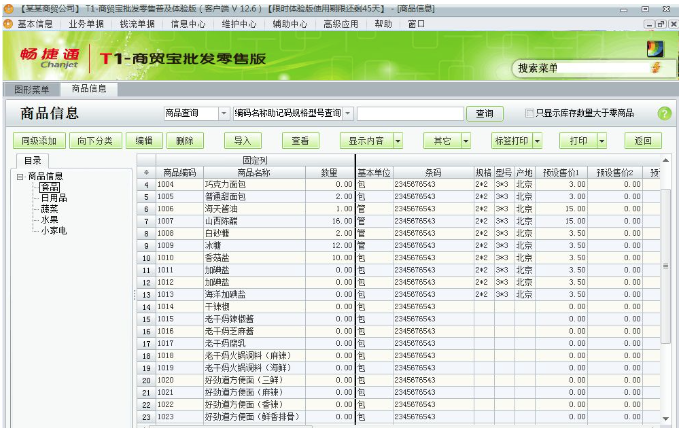Select the 好劲道方便面（鲜香排骨） row

point(399,417)
